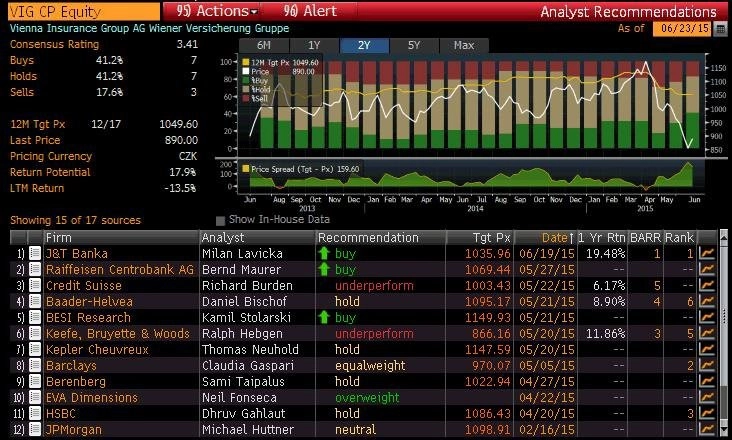The image size is (732, 440).
Task: Open chart icon for BESI Research row
Action: coord(707,317)
